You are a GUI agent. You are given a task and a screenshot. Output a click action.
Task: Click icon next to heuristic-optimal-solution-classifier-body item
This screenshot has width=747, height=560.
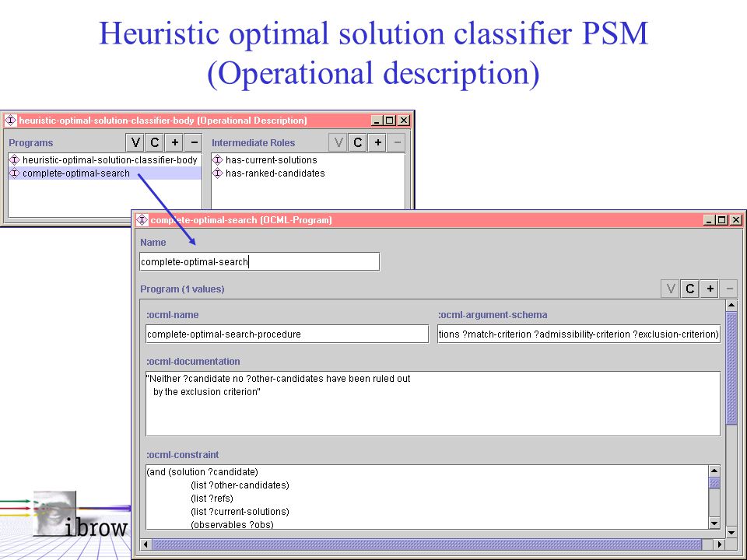pos(15,160)
